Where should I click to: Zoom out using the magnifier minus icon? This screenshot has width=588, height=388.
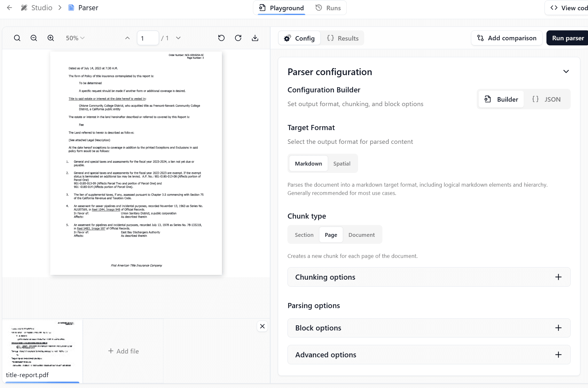pyautogui.click(x=34, y=38)
